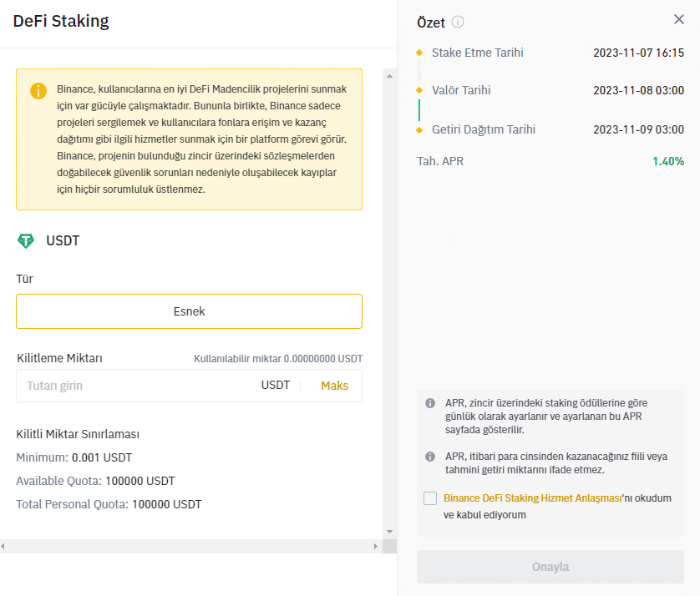Select the Esnek staking type

(x=189, y=311)
